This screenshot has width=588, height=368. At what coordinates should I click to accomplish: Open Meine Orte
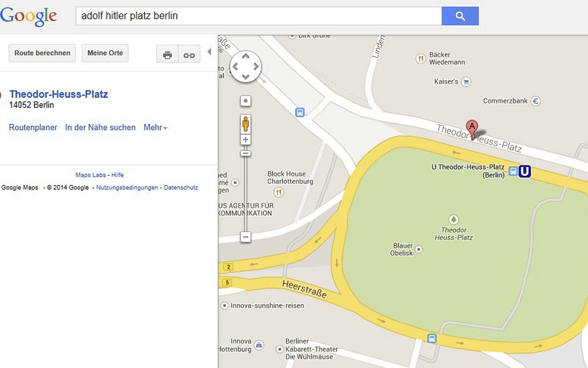click(105, 53)
